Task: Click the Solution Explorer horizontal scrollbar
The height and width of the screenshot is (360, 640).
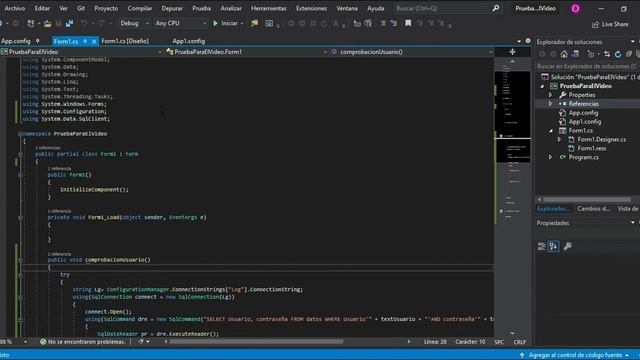Action: pos(587,200)
